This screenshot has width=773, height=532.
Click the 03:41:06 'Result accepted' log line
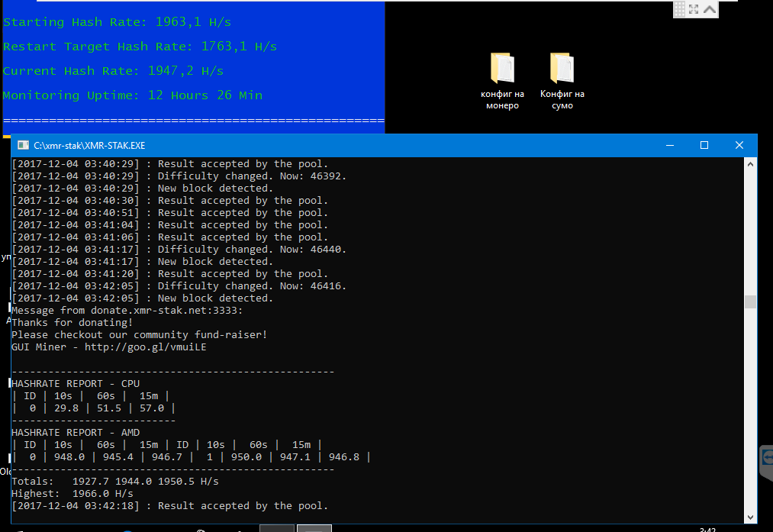click(170, 237)
